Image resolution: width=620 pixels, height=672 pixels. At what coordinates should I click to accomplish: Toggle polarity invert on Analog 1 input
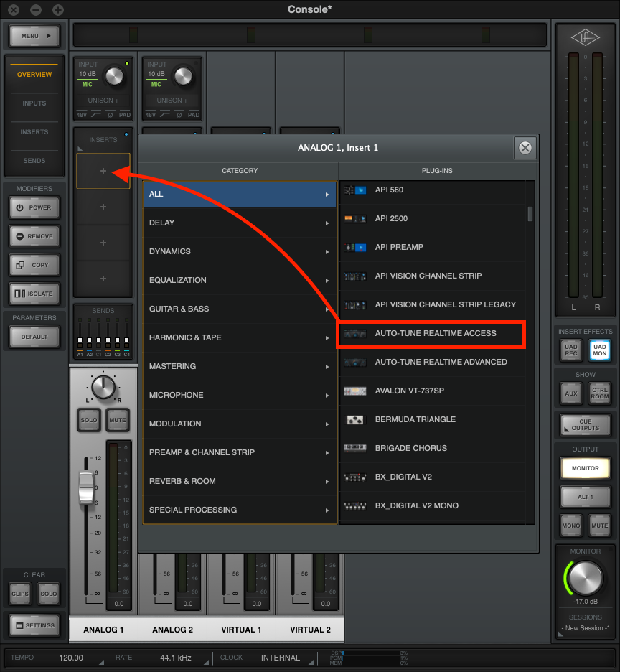click(x=111, y=115)
